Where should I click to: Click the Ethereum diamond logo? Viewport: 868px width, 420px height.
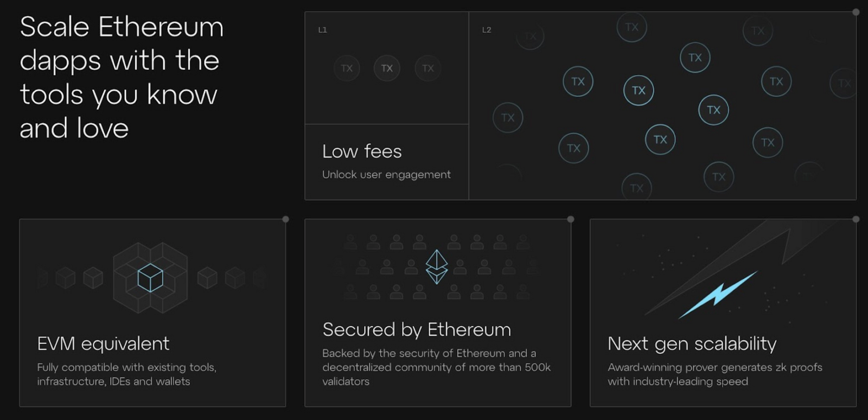[x=437, y=266]
